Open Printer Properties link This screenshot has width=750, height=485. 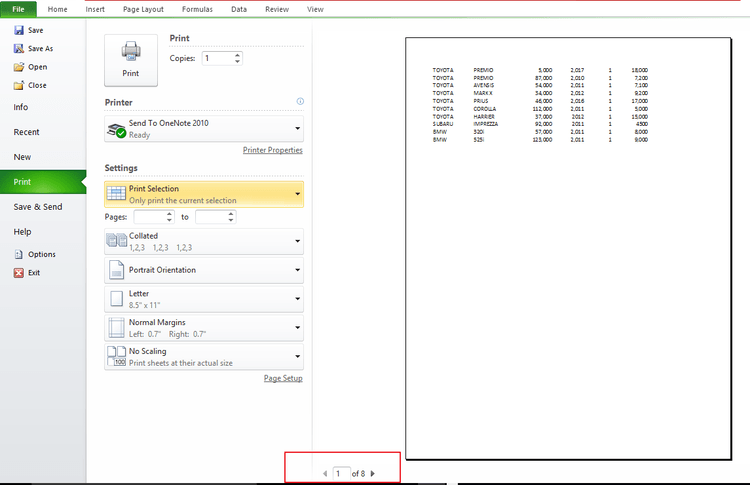[x=273, y=150]
